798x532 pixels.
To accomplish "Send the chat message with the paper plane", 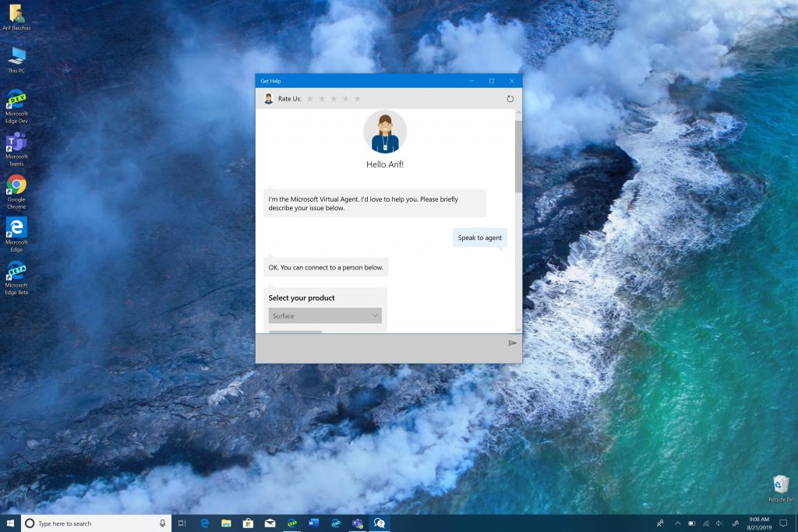I will point(512,343).
